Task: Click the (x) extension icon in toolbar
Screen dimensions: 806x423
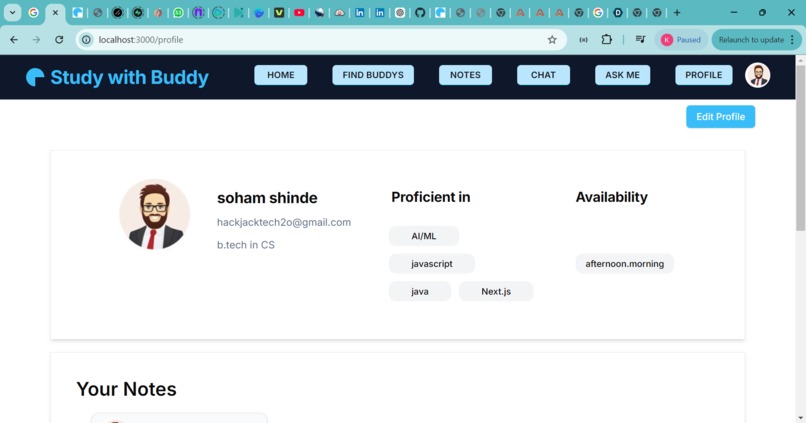Action: 583,40
